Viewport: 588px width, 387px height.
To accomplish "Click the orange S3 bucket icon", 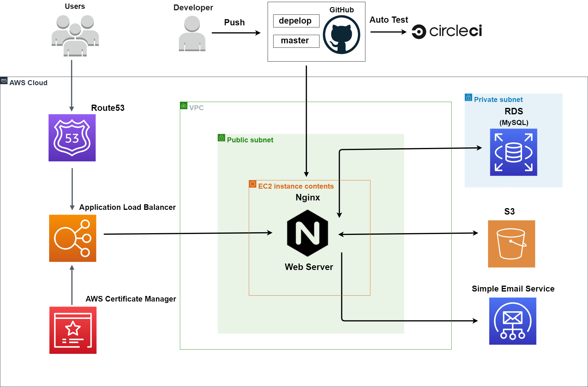I will 511,244.
